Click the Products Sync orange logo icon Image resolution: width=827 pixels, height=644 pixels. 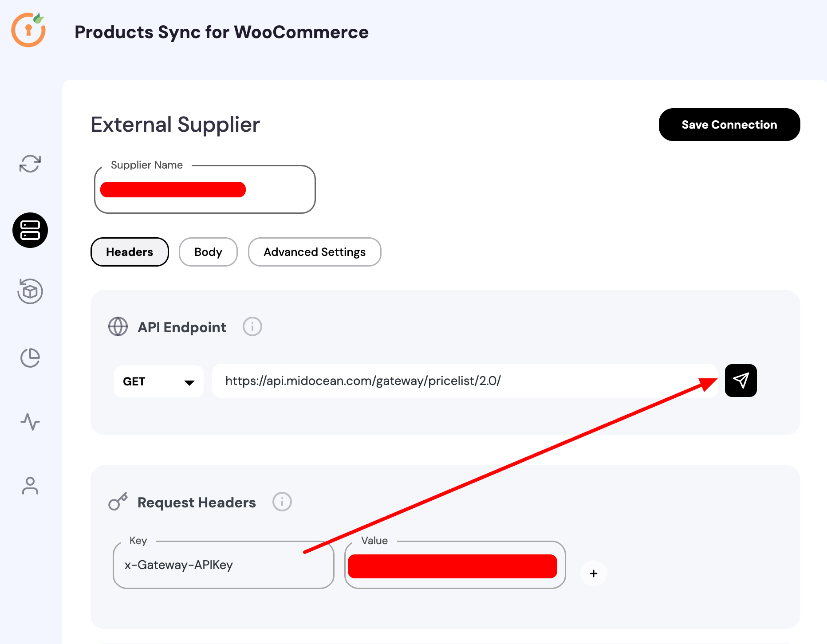point(28,30)
